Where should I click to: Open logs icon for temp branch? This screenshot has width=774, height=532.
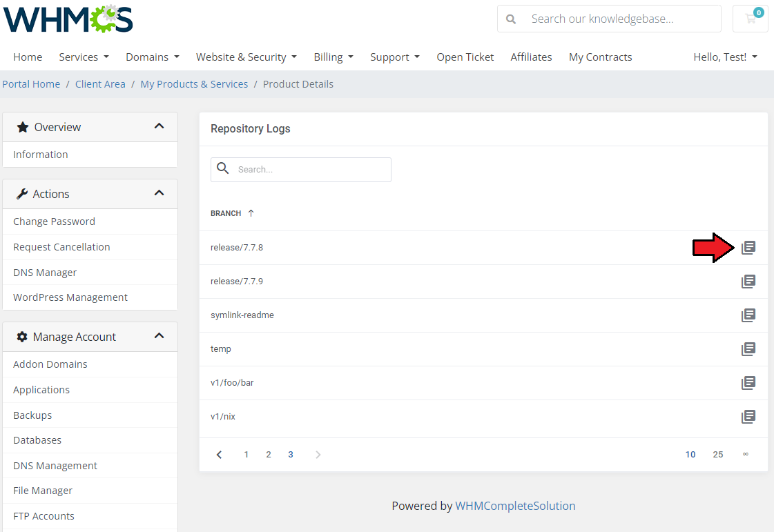(748, 349)
